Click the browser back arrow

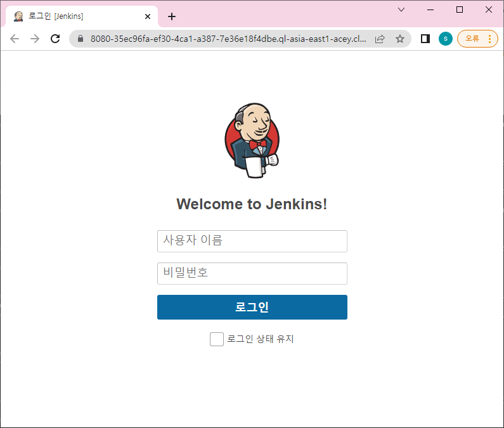click(x=15, y=39)
